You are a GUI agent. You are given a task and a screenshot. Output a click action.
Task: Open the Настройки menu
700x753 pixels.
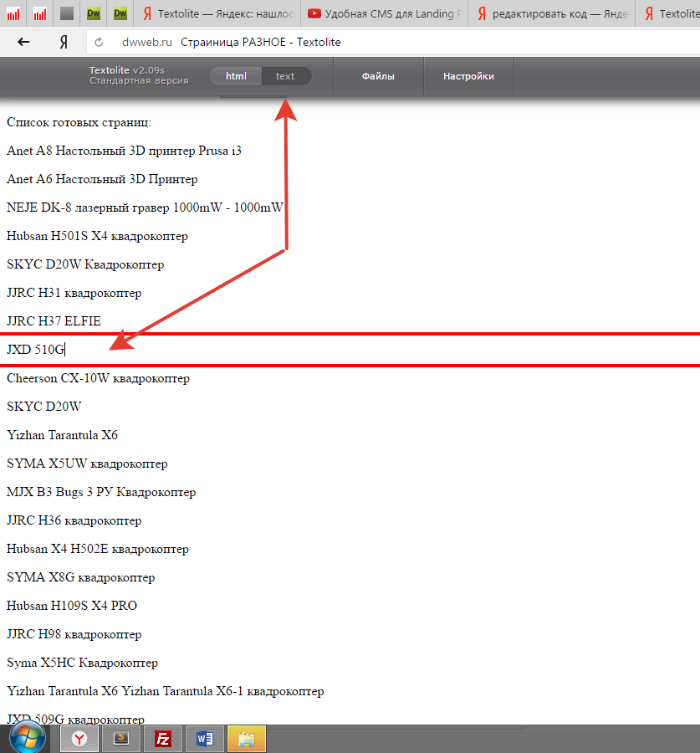point(468,76)
